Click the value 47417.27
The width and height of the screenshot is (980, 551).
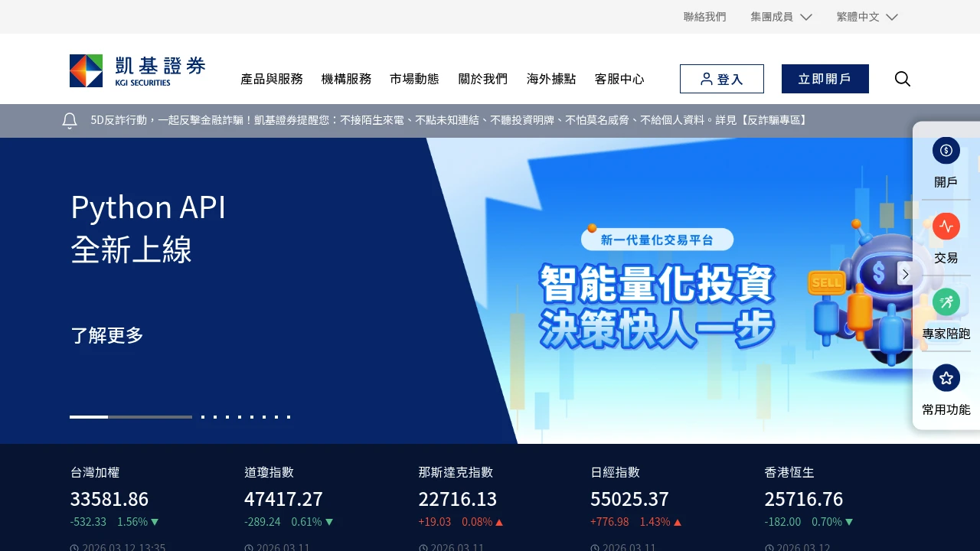pyautogui.click(x=283, y=499)
